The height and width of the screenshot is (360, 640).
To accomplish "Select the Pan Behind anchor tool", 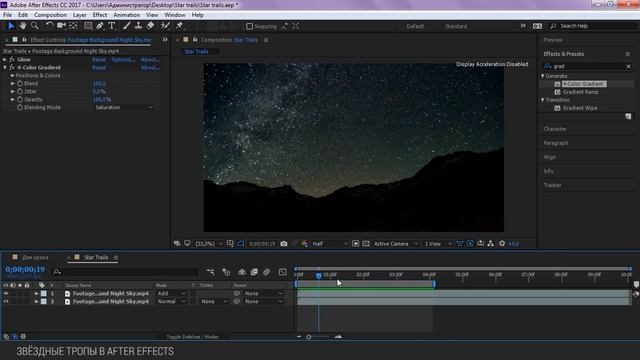I will tap(73, 26).
